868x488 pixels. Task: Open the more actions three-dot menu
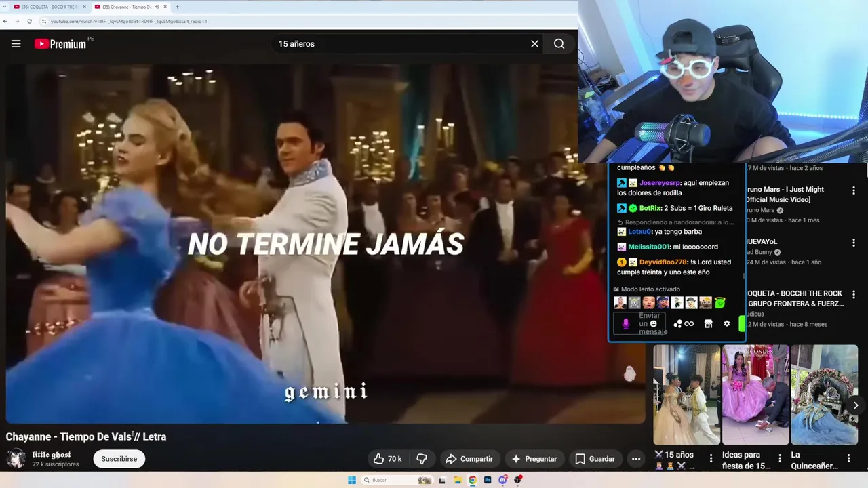coord(636,459)
